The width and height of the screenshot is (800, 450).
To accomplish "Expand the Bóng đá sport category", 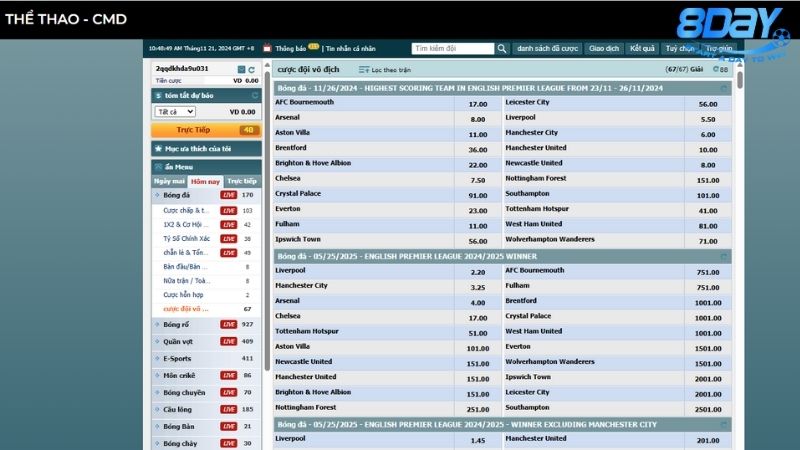I will click(x=157, y=195).
